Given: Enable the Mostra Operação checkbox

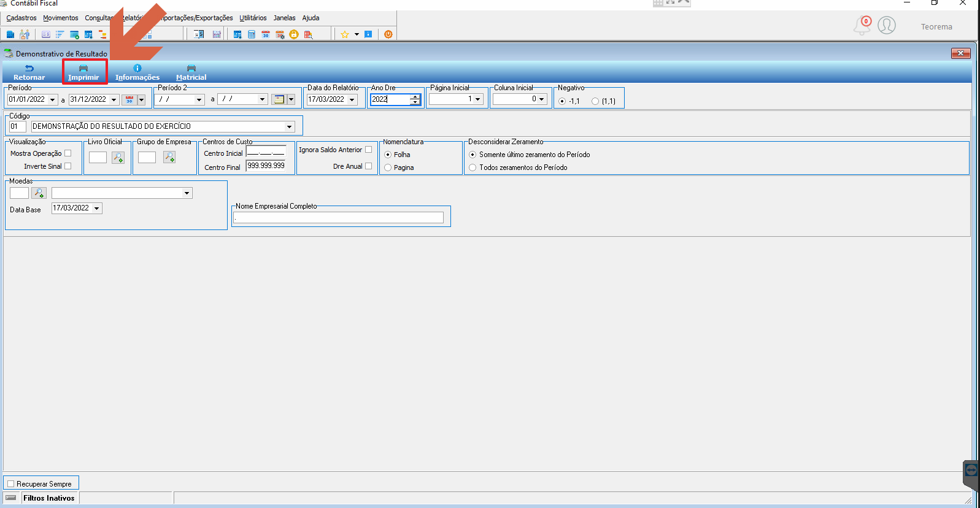Looking at the screenshot, I should click(68, 153).
